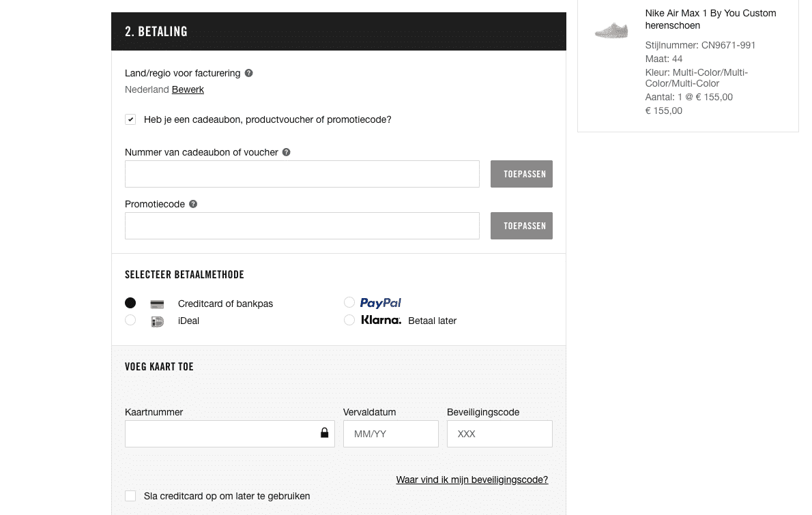The height and width of the screenshot is (515, 812).
Task: Click Bewerk link next to Nederland
Action: click(x=188, y=89)
